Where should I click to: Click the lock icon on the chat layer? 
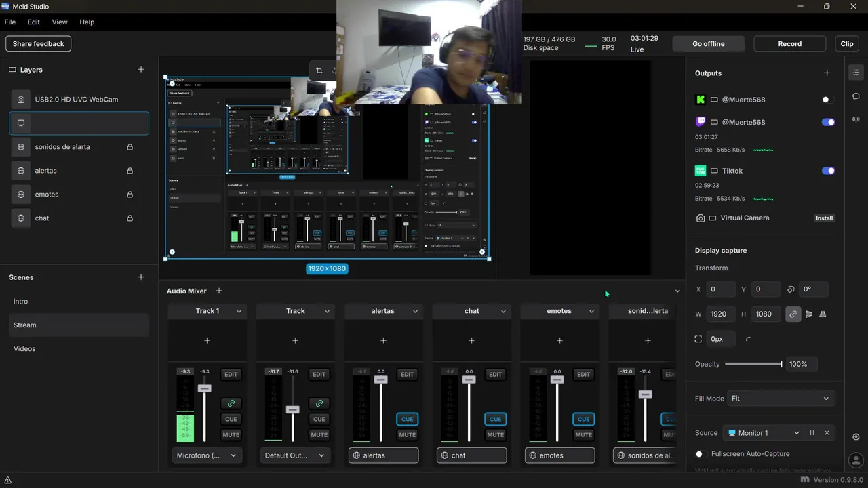click(130, 218)
